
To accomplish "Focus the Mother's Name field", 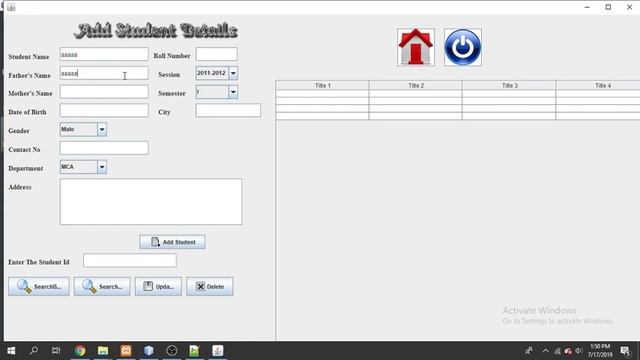I will tap(104, 92).
